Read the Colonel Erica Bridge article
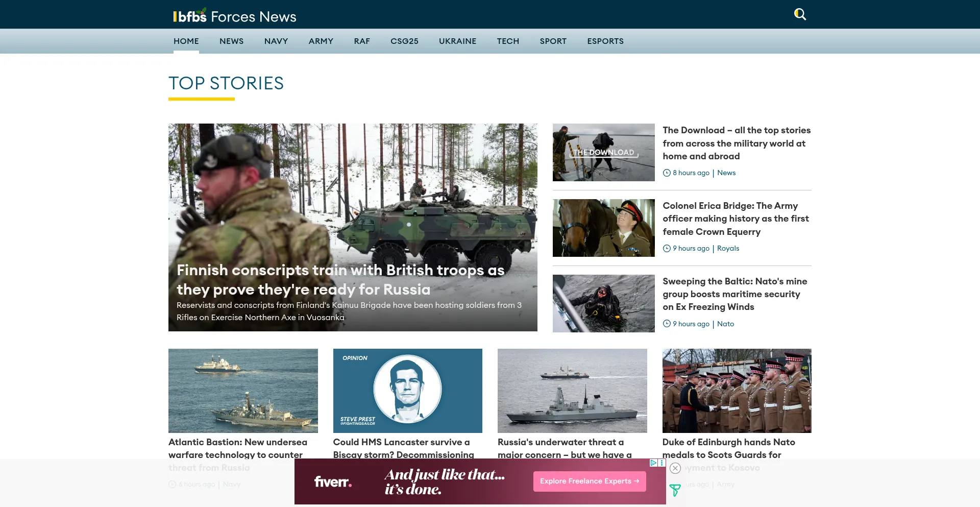The height and width of the screenshot is (507, 980). point(736,219)
